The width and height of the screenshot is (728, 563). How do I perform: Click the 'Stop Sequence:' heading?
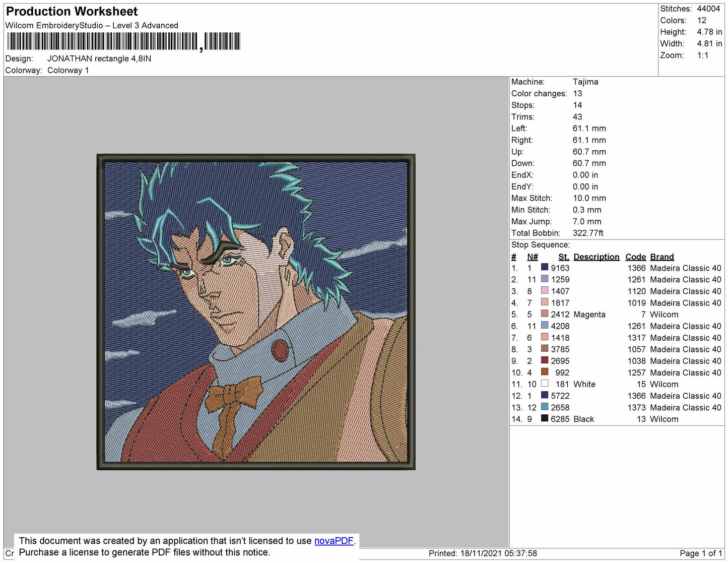click(540, 244)
